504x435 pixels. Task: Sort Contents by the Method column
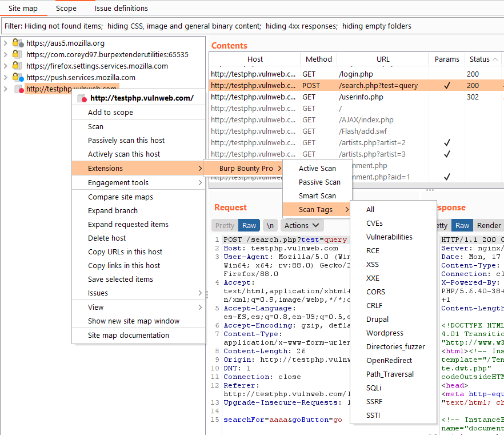click(x=318, y=59)
